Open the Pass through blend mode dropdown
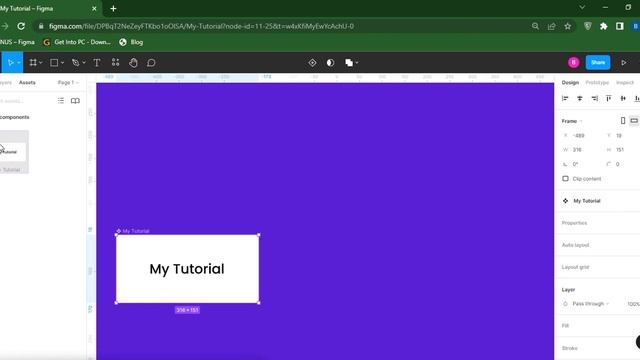Viewport: 640px width, 360px height. (x=590, y=304)
